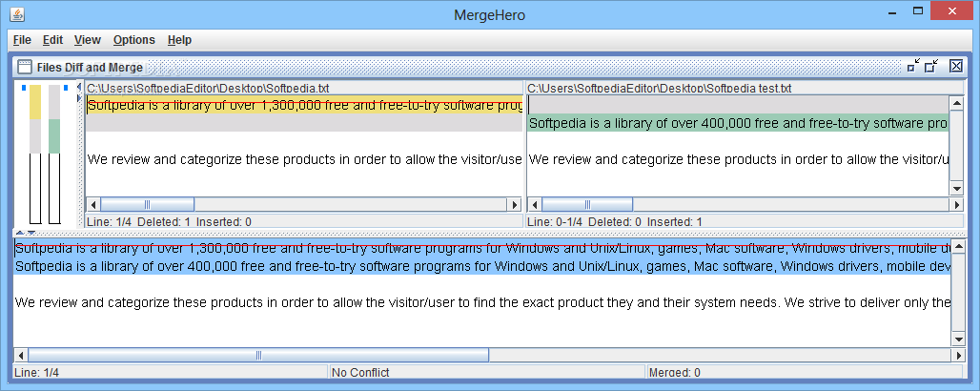The image size is (980, 391).
Task: Close the Files Diff and Merge inner frame
Action: click(x=955, y=66)
